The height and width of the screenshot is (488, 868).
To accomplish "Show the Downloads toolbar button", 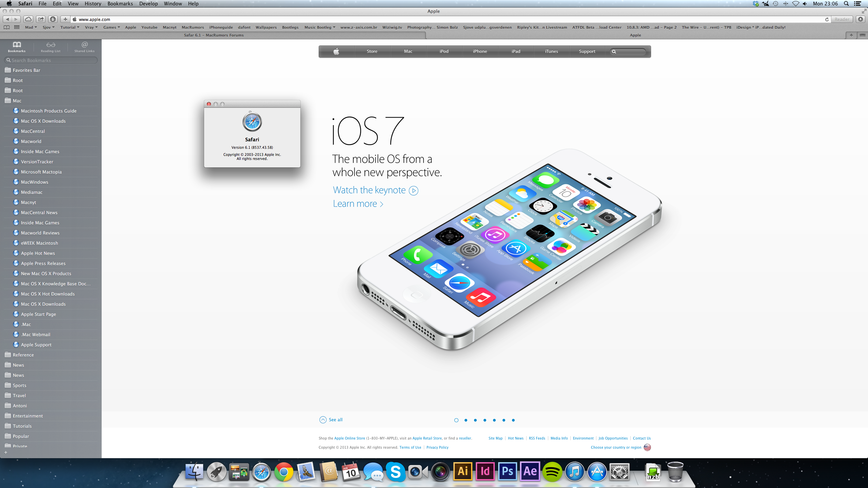I will pyautogui.click(x=861, y=19).
